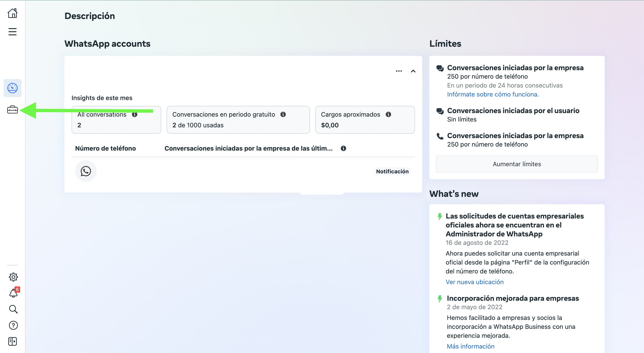Click the Aumentar límites button

[x=517, y=164]
